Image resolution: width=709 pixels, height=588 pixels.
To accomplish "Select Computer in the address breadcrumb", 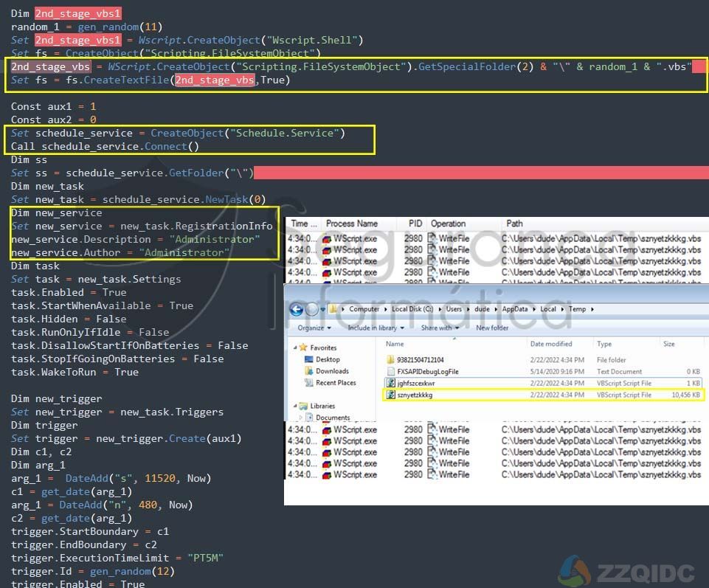I will pyautogui.click(x=364, y=309).
